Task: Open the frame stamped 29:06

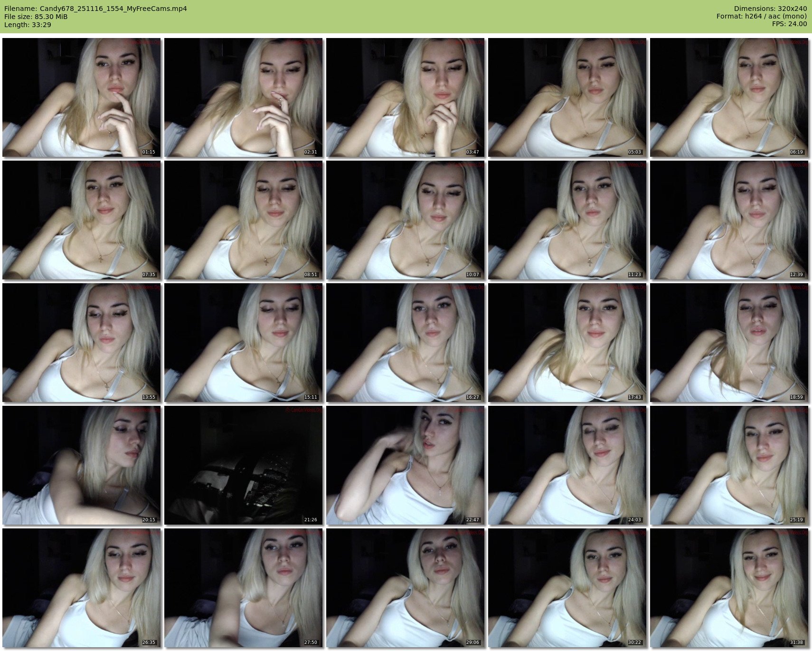Action: [406, 588]
